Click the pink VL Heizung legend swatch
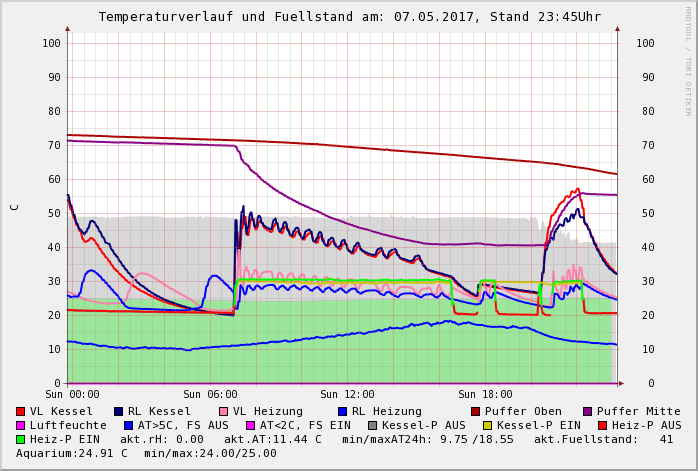 point(223,411)
